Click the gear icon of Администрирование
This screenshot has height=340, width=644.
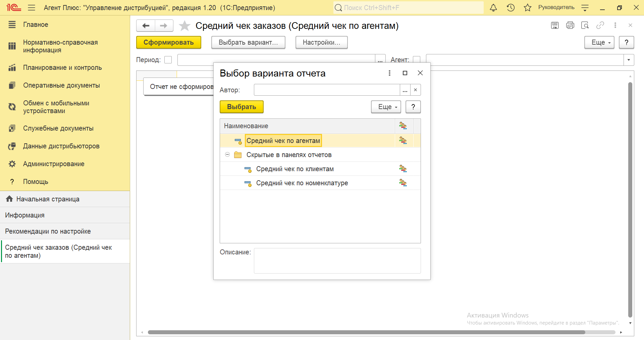pyautogui.click(x=12, y=164)
